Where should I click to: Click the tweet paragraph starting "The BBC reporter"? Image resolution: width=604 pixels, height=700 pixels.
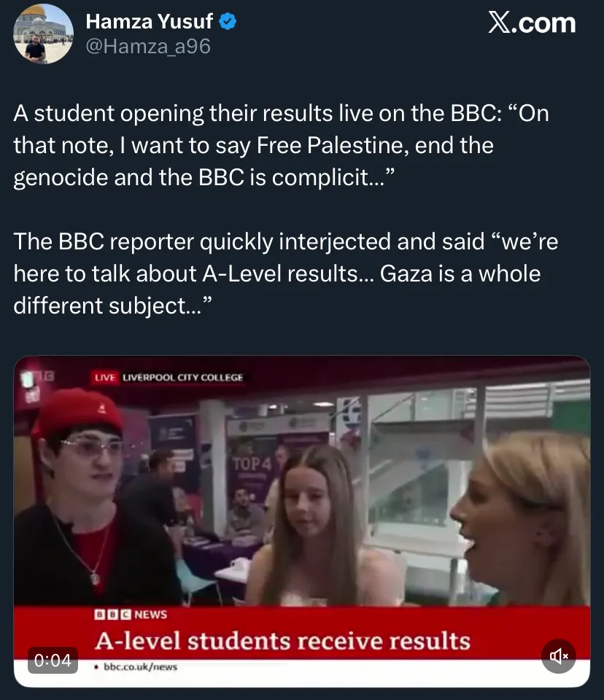tap(286, 273)
